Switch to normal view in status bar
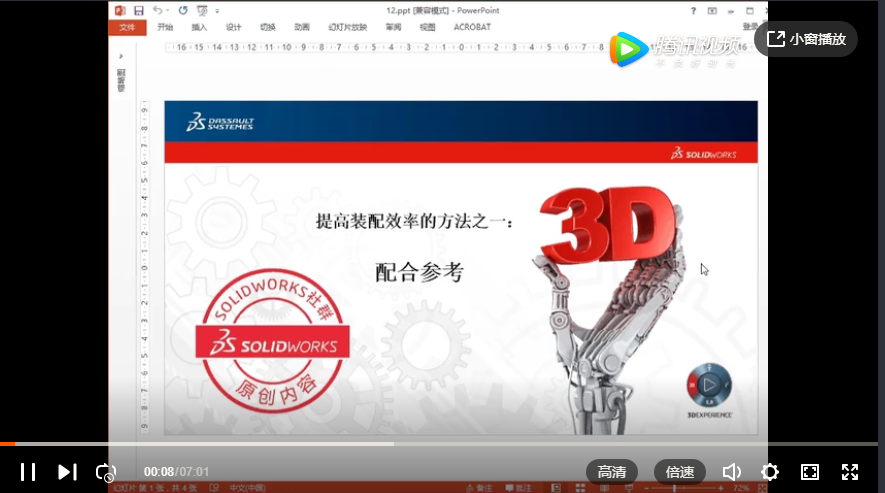This screenshot has height=493, width=885. tap(556, 488)
